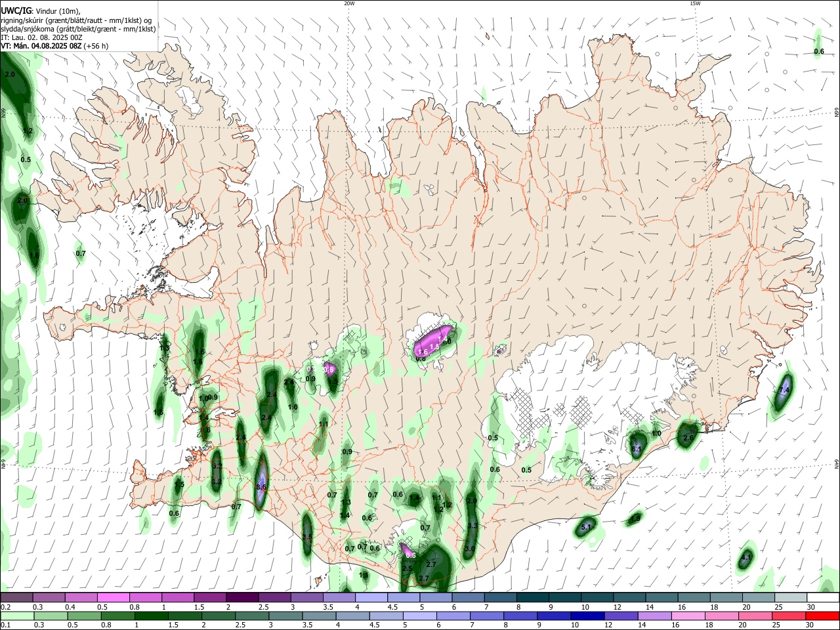Select the 'slydda/snjókoma' description line
This screenshot has height=630, width=840.
[78, 29]
